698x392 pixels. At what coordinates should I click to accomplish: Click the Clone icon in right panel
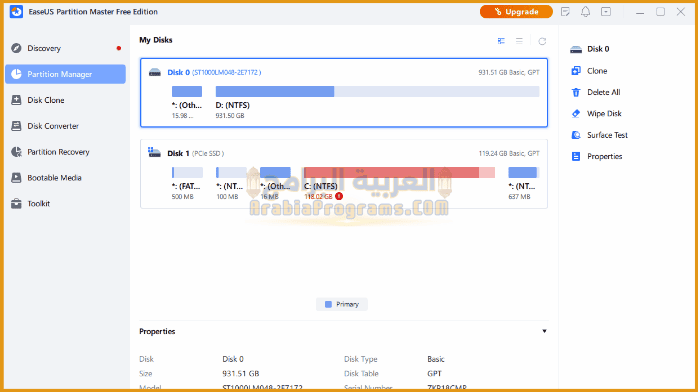point(576,71)
